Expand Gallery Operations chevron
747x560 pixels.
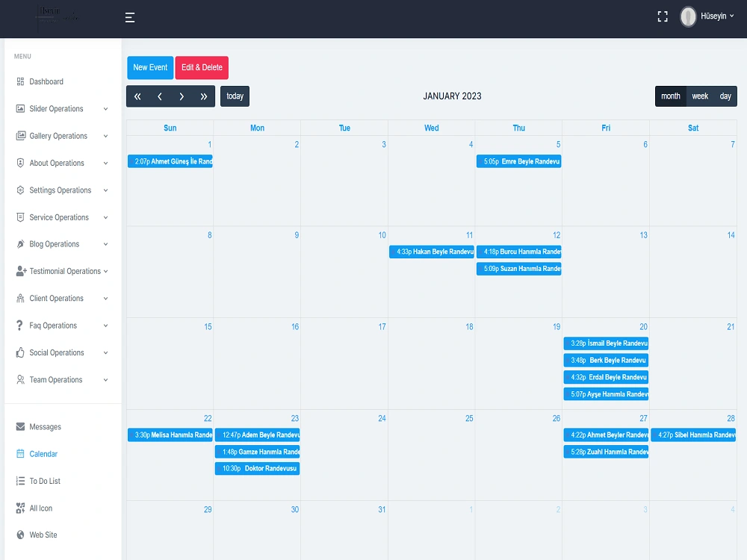point(105,136)
